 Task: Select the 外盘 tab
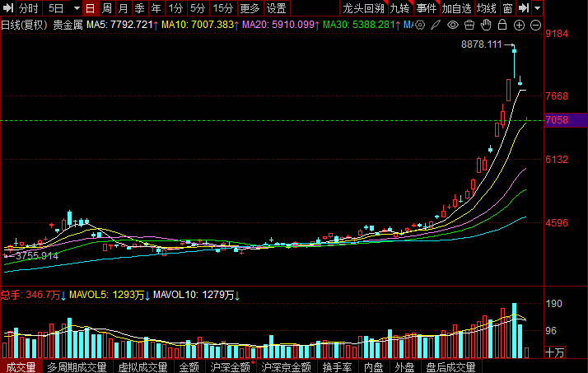pos(404,367)
